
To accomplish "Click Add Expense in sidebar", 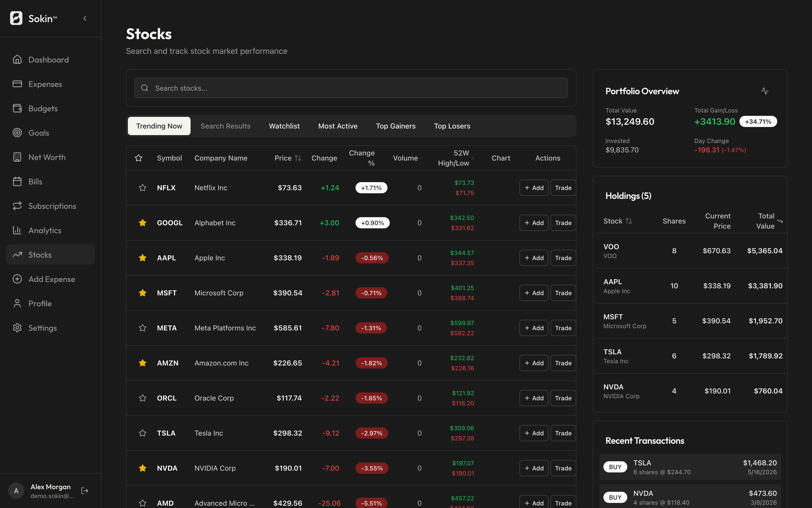I will [50, 279].
